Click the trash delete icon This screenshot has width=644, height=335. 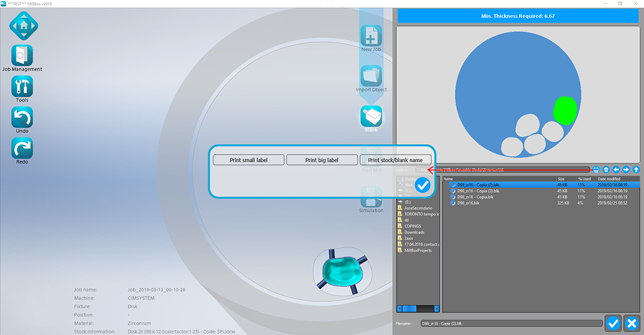pos(606,170)
